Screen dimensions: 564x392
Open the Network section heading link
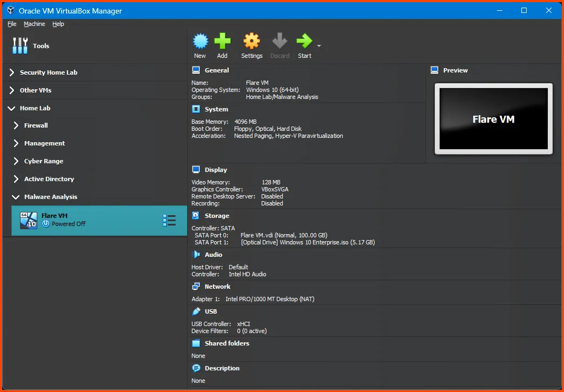click(217, 287)
